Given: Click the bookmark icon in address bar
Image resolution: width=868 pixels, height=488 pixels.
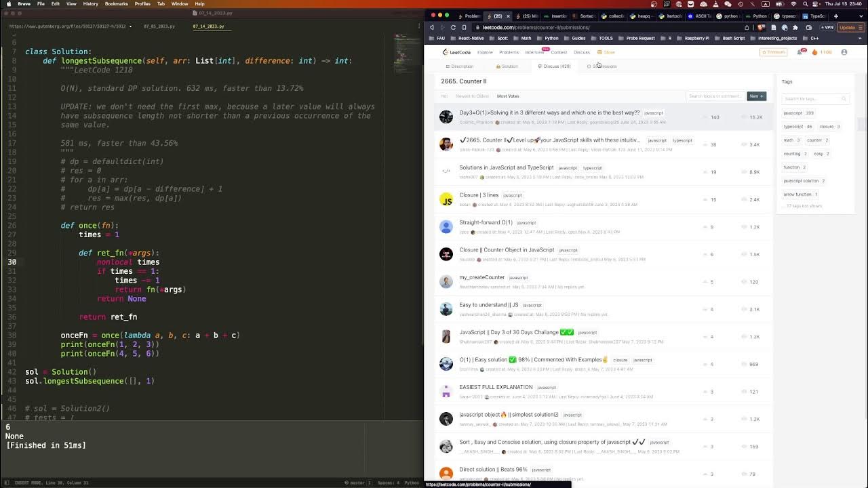Looking at the screenshot, I should pos(464,27).
